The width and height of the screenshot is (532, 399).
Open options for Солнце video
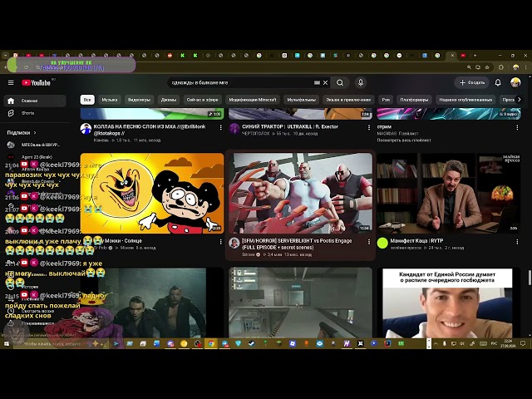(x=221, y=242)
